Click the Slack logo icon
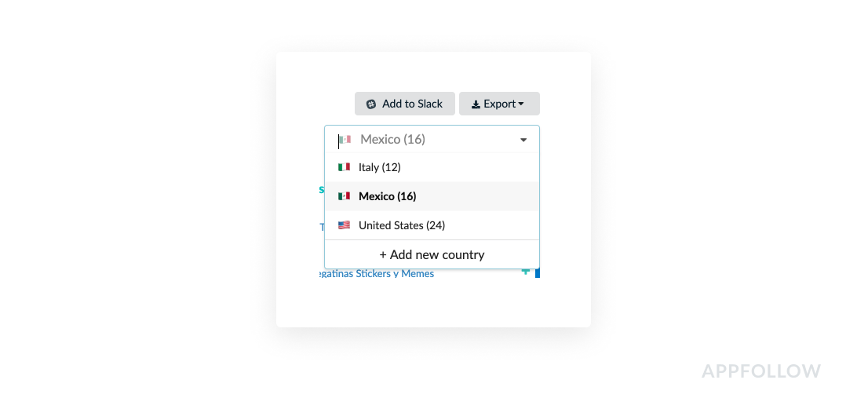 click(x=371, y=104)
